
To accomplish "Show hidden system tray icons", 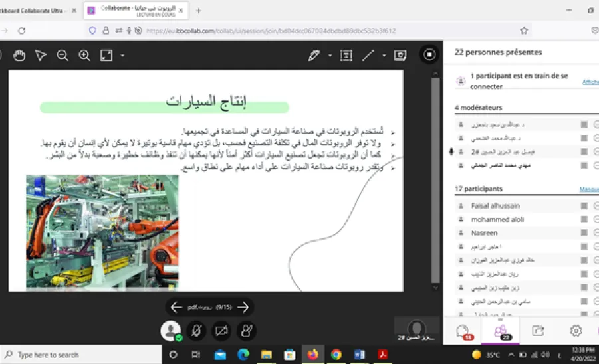I will coord(511,355).
